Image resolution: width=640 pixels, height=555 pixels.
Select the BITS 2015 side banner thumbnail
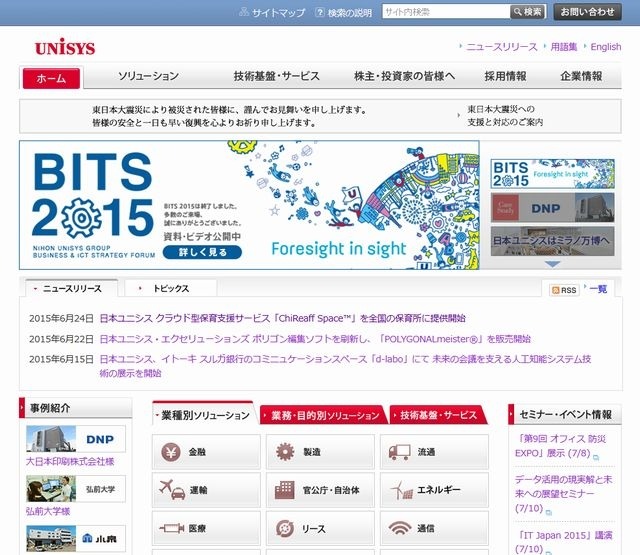point(552,174)
